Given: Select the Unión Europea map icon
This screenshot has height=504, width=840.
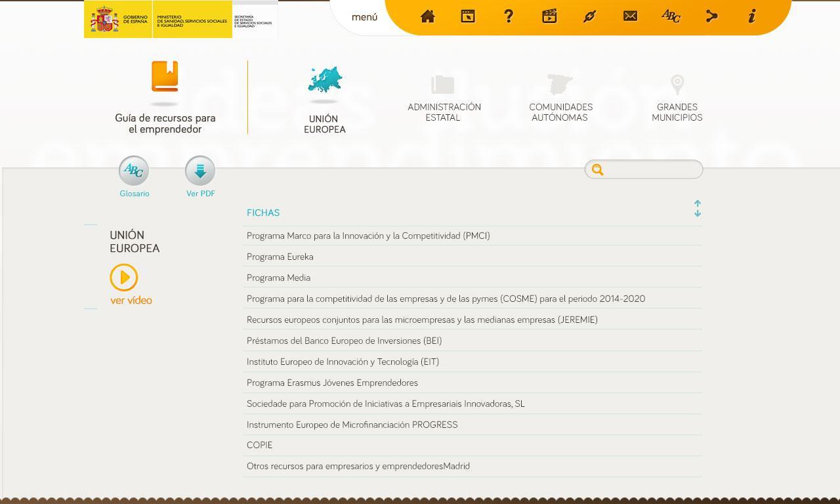Looking at the screenshot, I should (x=325, y=80).
